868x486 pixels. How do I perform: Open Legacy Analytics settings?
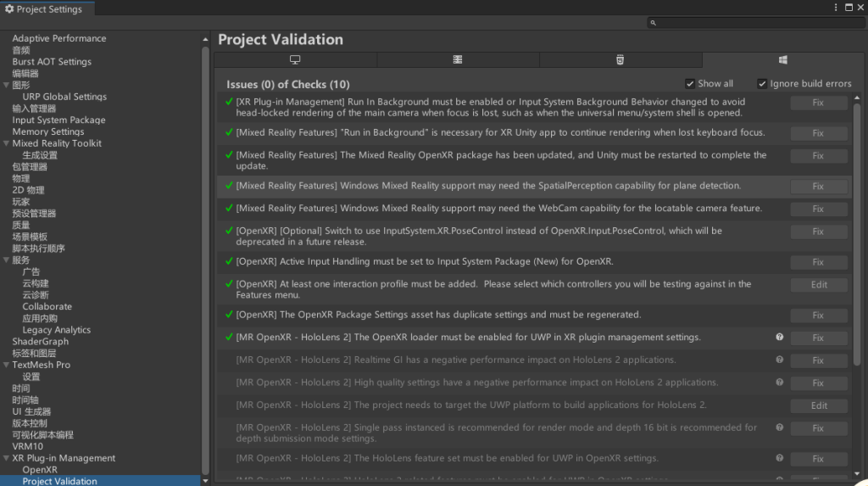(57, 330)
